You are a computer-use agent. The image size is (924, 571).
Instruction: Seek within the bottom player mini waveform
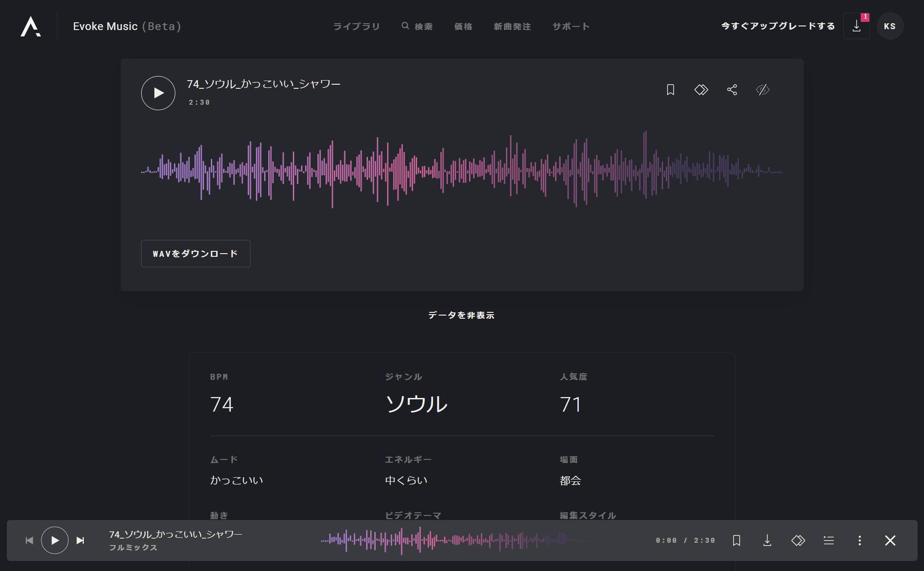point(455,540)
